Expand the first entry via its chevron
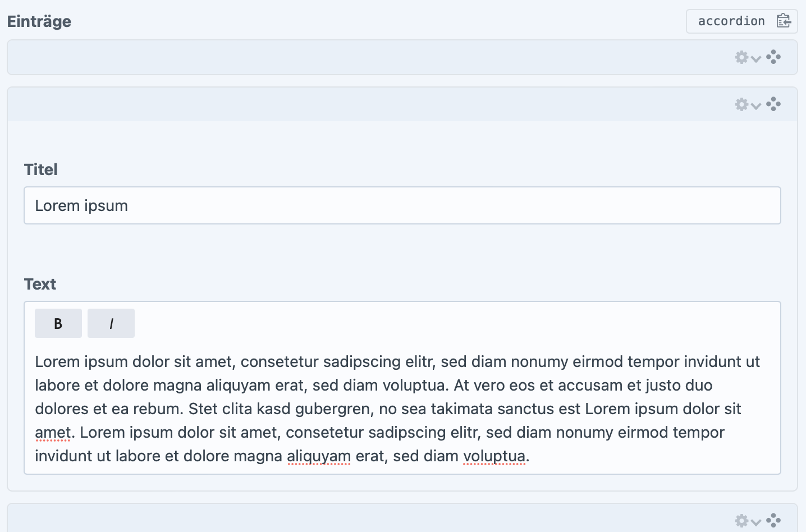806x532 pixels. click(x=757, y=58)
